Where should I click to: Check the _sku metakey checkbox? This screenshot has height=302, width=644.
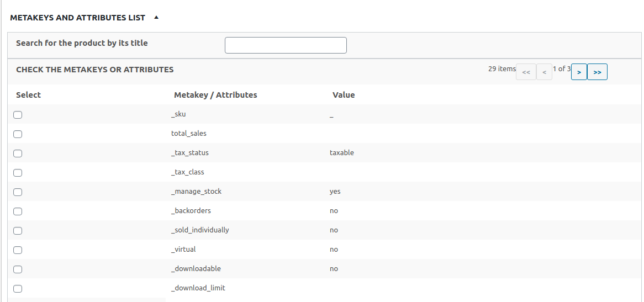click(18, 115)
